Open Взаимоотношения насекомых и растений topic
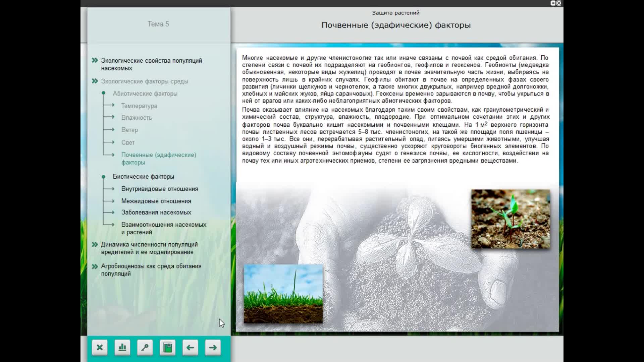The height and width of the screenshot is (362, 644). (163, 228)
